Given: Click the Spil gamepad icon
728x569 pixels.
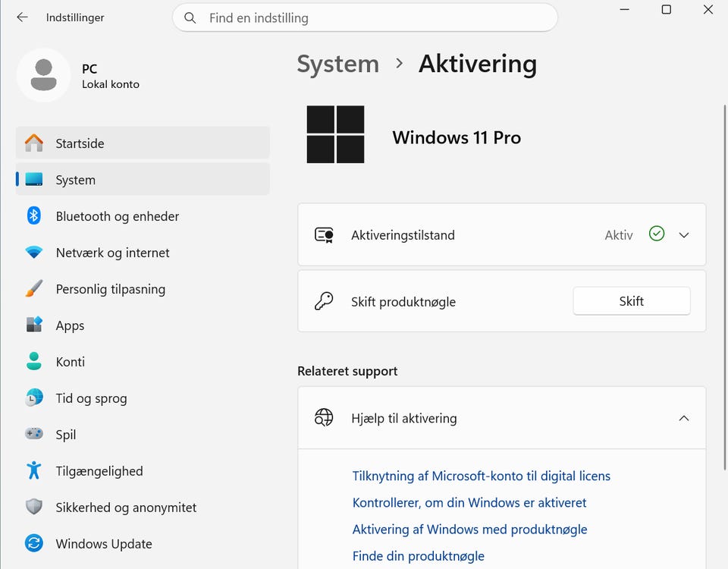Looking at the screenshot, I should coord(34,434).
